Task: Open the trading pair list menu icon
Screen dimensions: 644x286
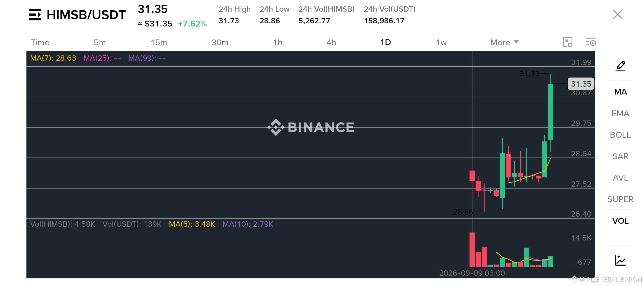Action: tap(35, 15)
